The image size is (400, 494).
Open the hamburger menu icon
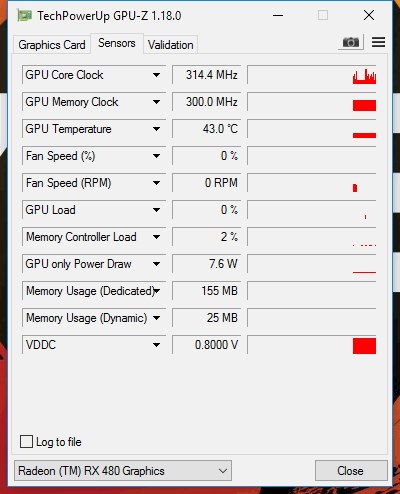378,42
